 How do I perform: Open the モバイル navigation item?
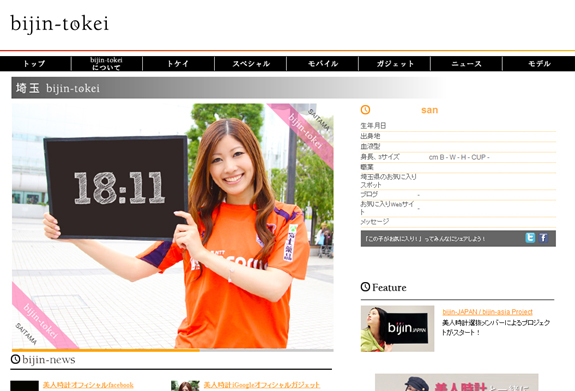coord(322,63)
